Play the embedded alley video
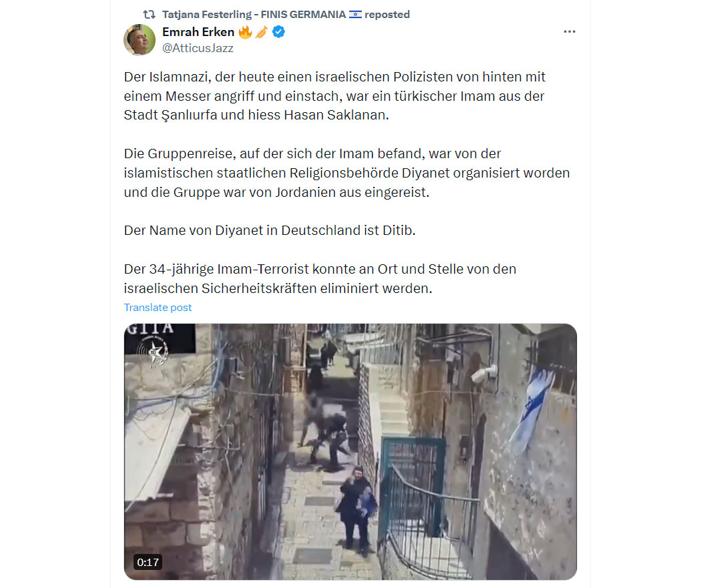 [350, 452]
